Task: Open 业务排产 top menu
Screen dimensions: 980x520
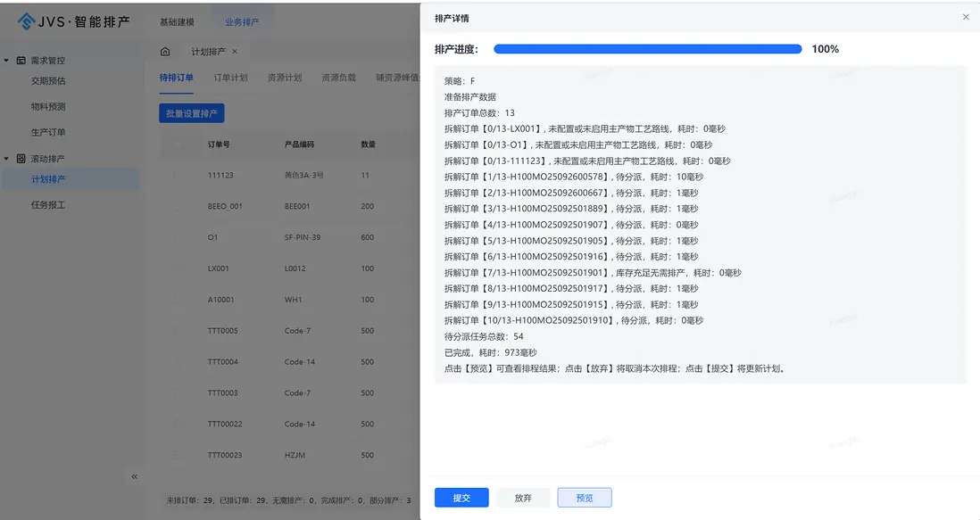Action: pos(242,21)
